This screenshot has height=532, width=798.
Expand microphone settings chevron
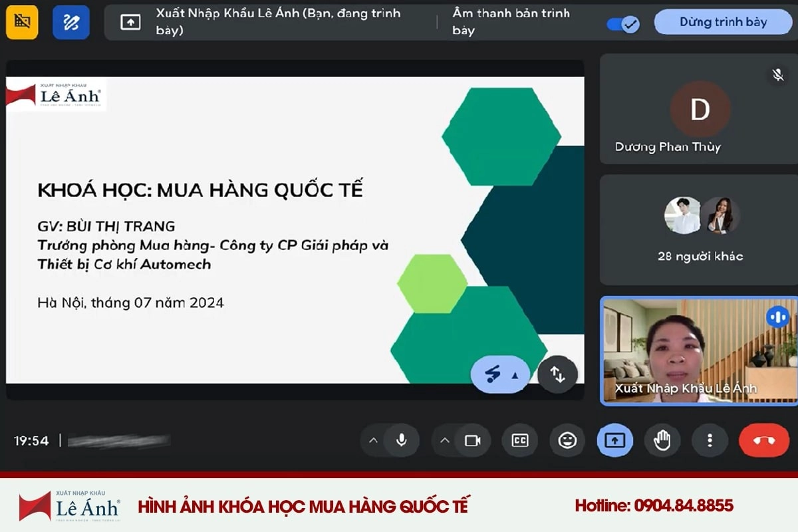(x=373, y=440)
